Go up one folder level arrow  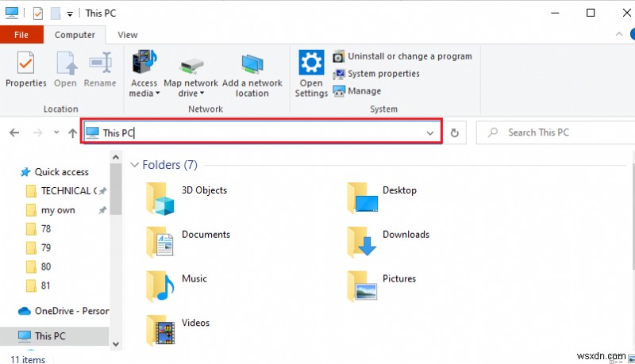pyautogui.click(x=72, y=132)
